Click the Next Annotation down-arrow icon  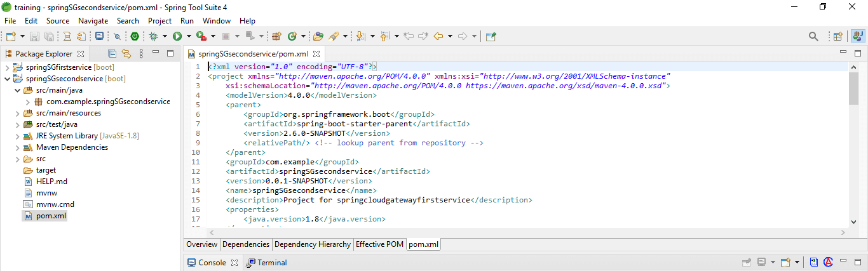coord(361,37)
